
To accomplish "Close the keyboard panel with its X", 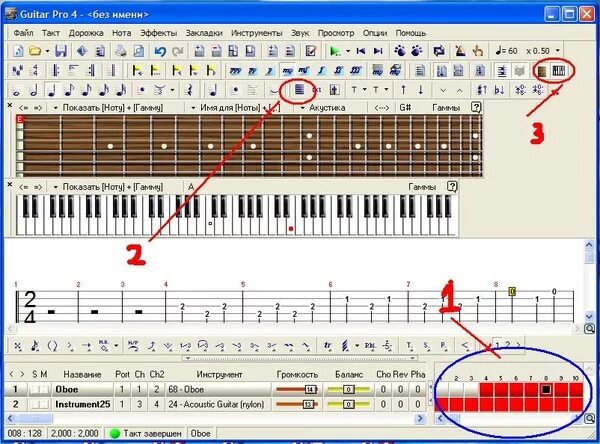I will click(x=10, y=184).
